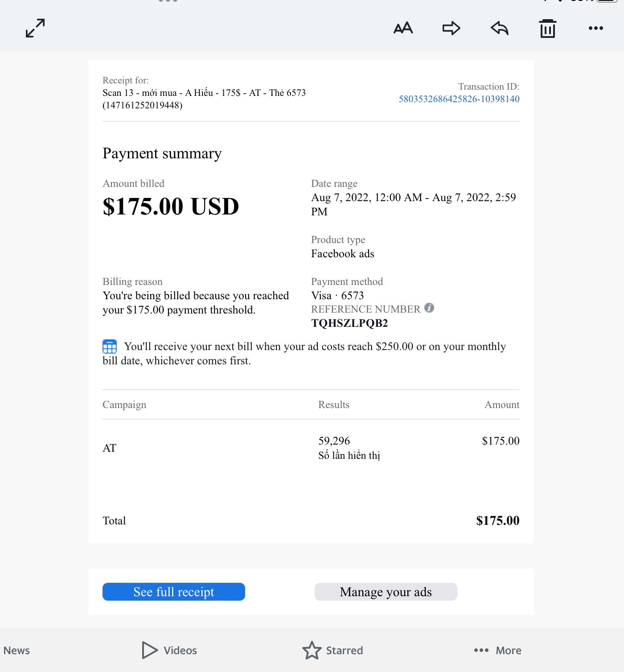Open the Transaction ID link
Image resolution: width=624 pixels, height=672 pixels.
click(459, 99)
